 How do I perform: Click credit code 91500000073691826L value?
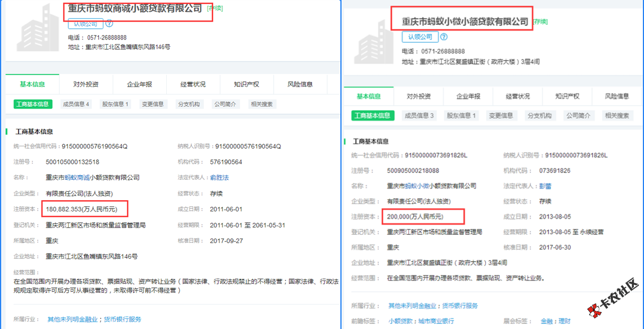point(436,155)
